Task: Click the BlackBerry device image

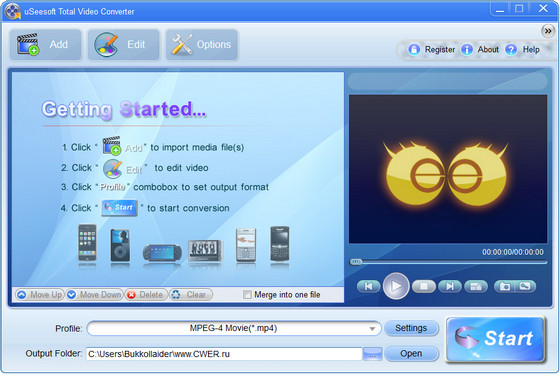Action: [280, 244]
